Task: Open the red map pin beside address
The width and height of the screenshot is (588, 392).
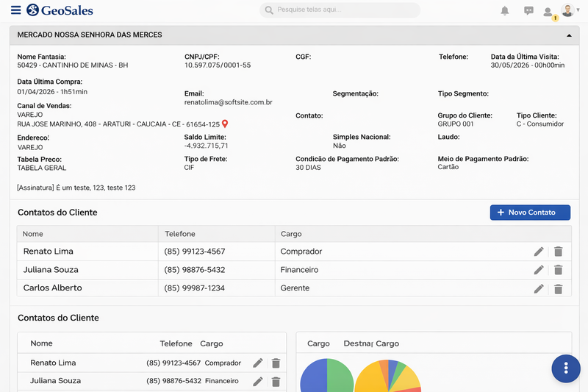Action: [x=225, y=124]
